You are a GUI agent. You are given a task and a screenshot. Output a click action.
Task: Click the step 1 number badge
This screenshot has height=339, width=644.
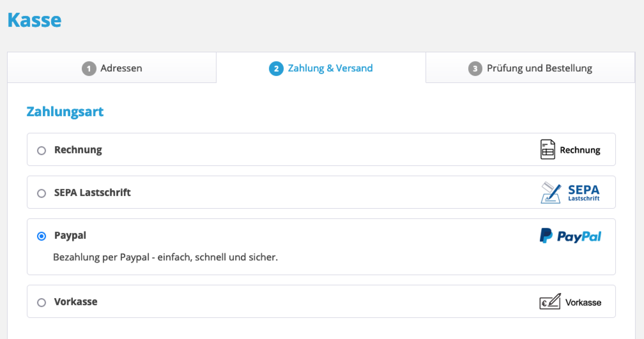pyautogui.click(x=89, y=69)
